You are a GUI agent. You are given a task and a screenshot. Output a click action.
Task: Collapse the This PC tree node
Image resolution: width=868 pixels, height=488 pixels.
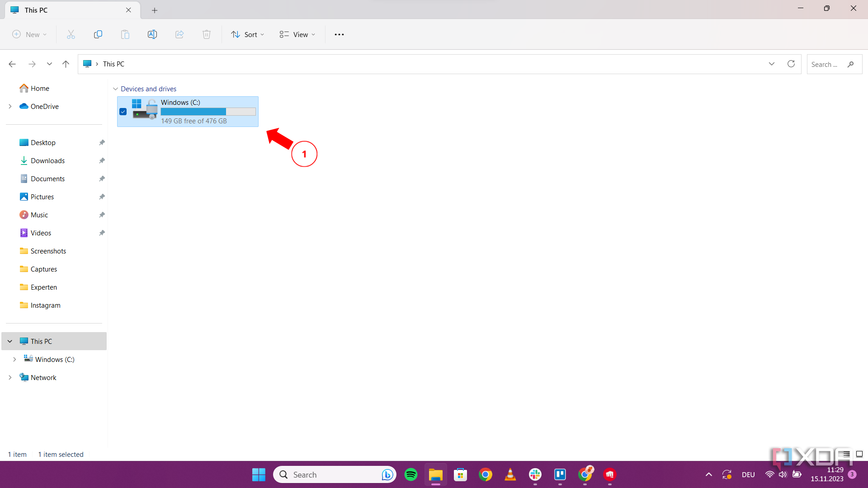pyautogui.click(x=10, y=341)
